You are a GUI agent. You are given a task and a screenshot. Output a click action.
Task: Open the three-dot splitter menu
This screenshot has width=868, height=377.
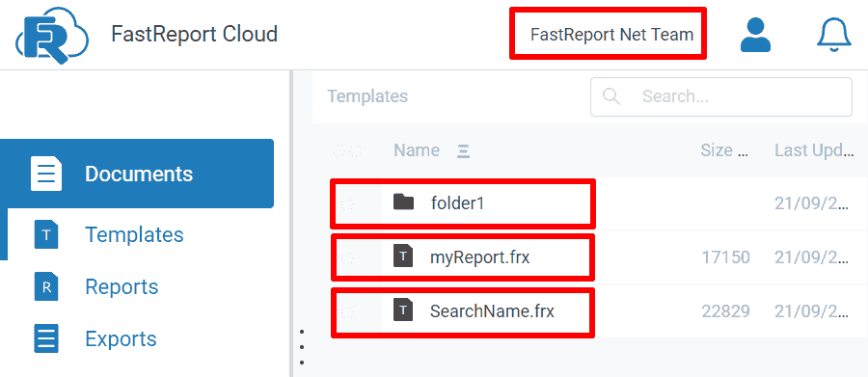[302, 347]
